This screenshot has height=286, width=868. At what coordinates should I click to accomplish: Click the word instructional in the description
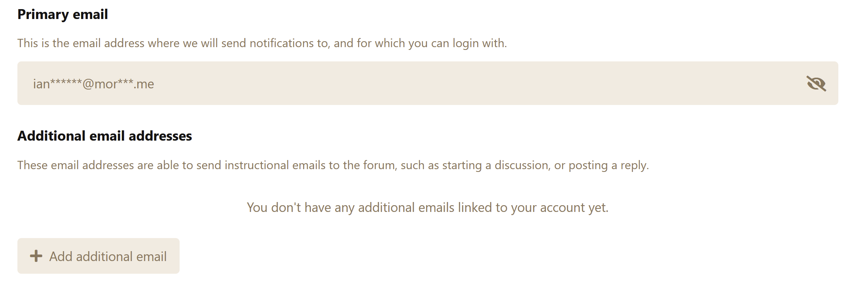coord(257,165)
